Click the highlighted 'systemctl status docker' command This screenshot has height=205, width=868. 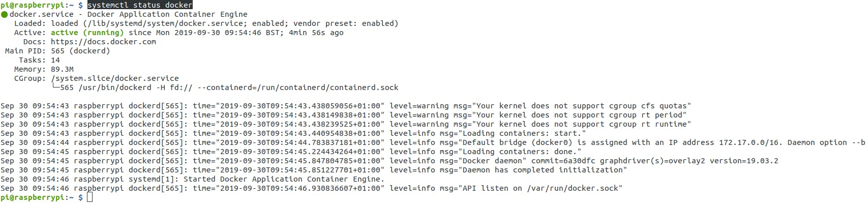140,5
